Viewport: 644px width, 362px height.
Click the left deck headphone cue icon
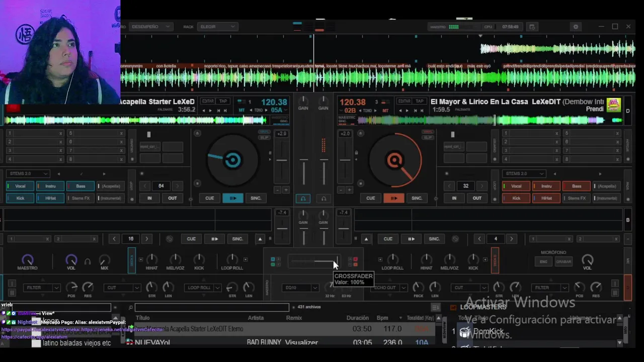[303, 199]
